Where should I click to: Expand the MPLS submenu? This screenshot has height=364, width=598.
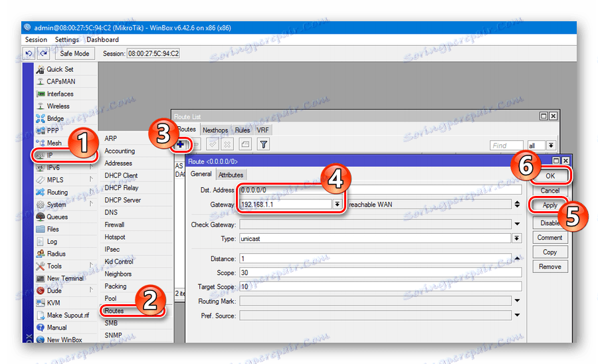coord(66,180)
